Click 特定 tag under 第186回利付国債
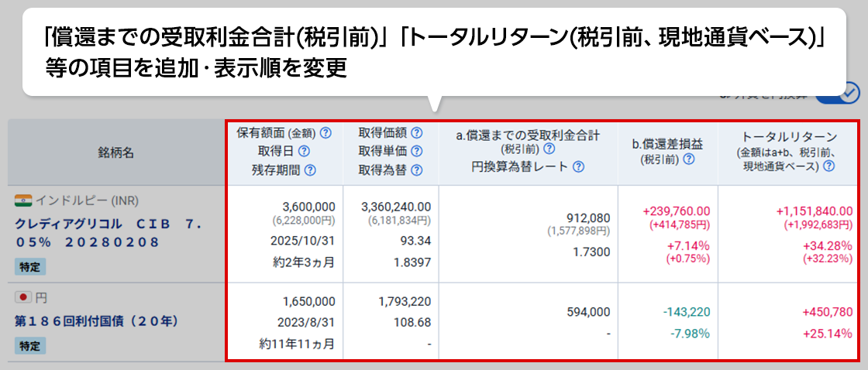Viewport: 868px width, 370px height. coord(30,346)
